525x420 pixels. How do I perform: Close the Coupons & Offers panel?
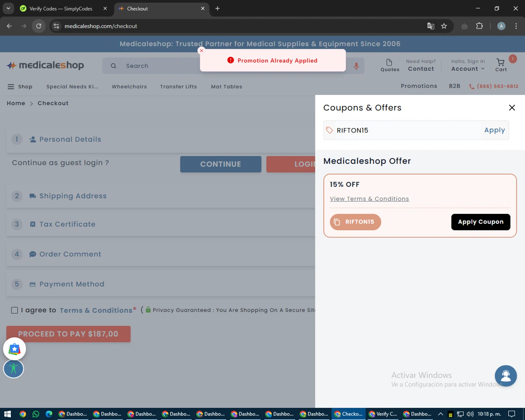[x=512, y=108]
